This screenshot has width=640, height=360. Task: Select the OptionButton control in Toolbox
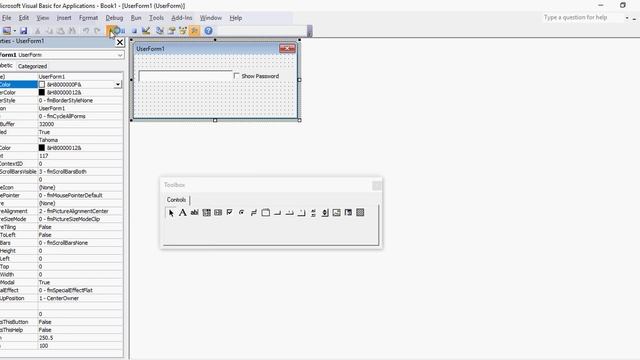coord(242,213)
